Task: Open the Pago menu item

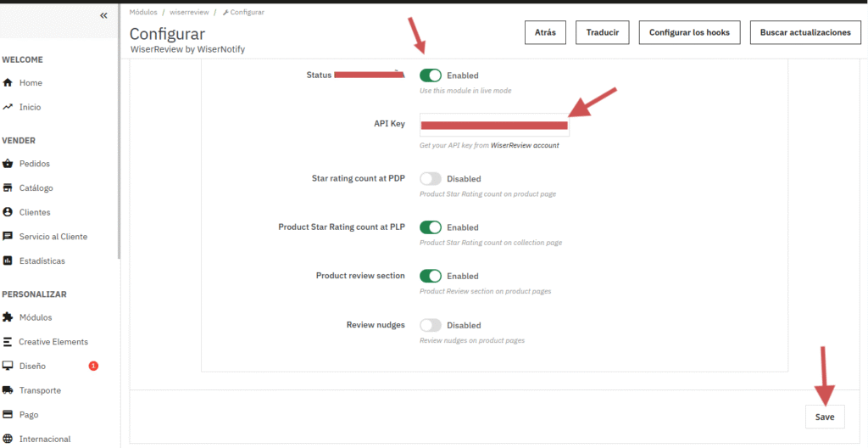Action: pyautogui.click(x=28, y=415)
